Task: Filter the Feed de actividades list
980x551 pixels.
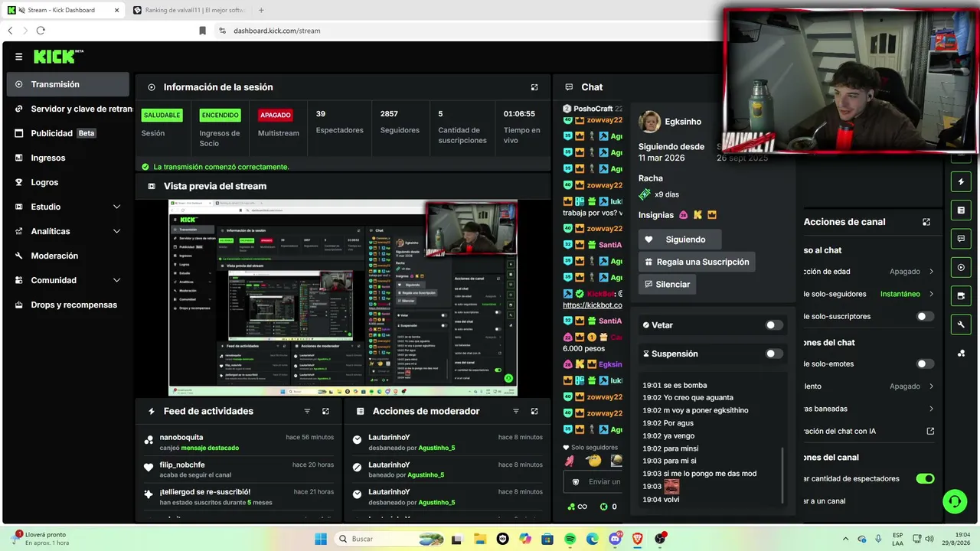Action: (307, 411)
